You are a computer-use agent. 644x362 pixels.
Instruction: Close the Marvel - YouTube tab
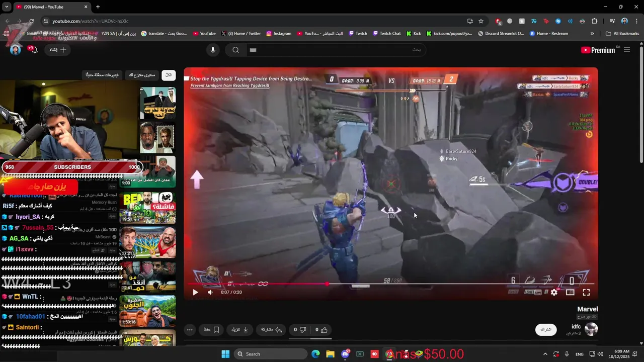86,7
